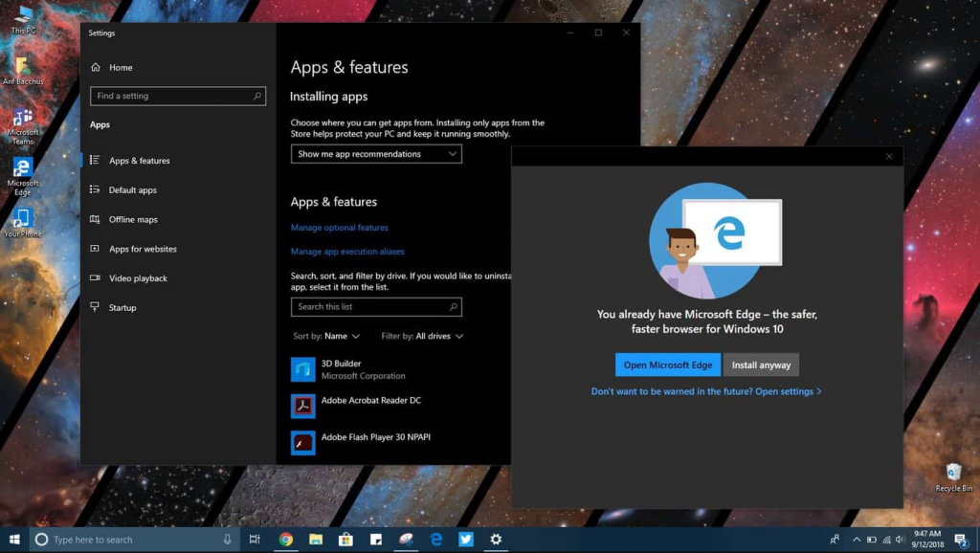Screen dimensions: 980x553
Task: Click the Installing apps heading
Action: (329, 97)
